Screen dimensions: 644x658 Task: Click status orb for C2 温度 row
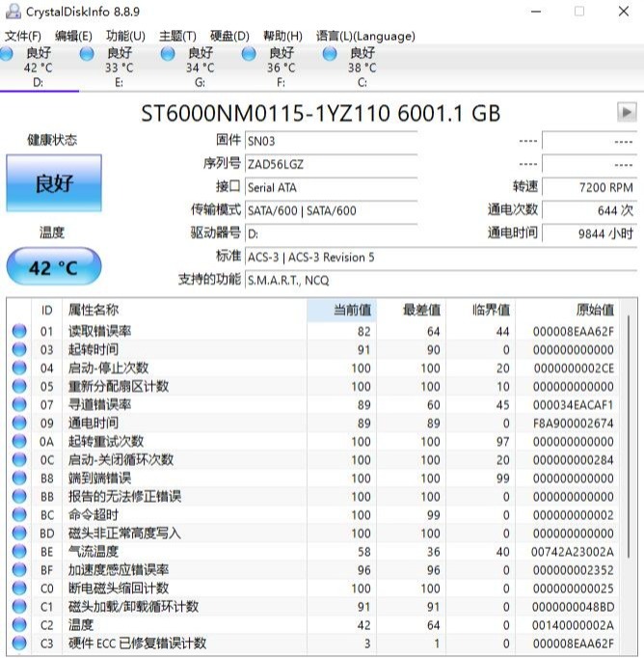click(x=19, y=625)
